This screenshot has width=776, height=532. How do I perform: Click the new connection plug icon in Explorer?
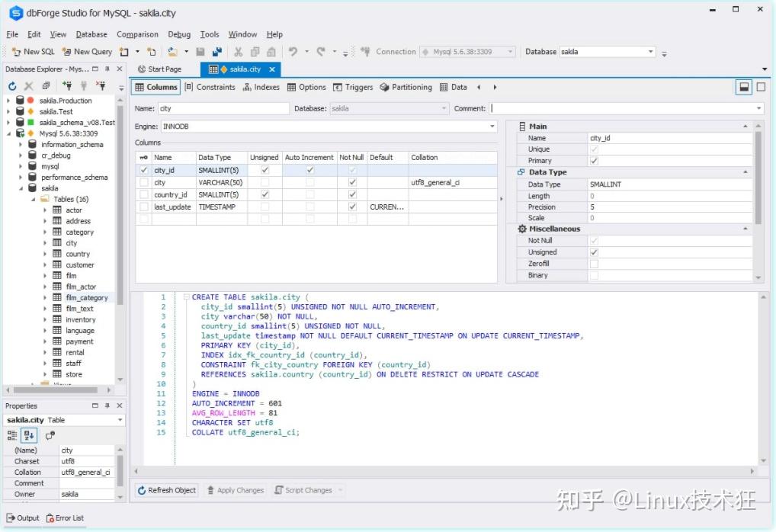point(67,86)
